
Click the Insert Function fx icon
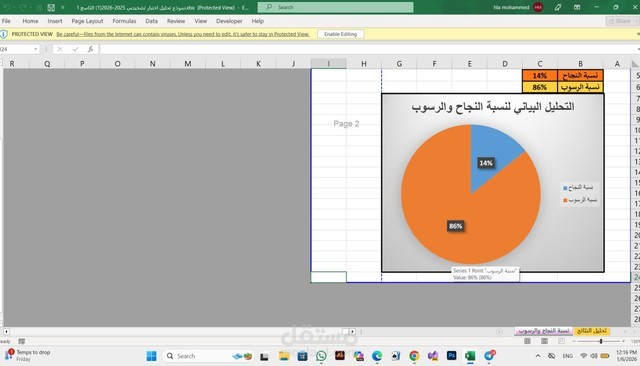click(x=91, y=49)
